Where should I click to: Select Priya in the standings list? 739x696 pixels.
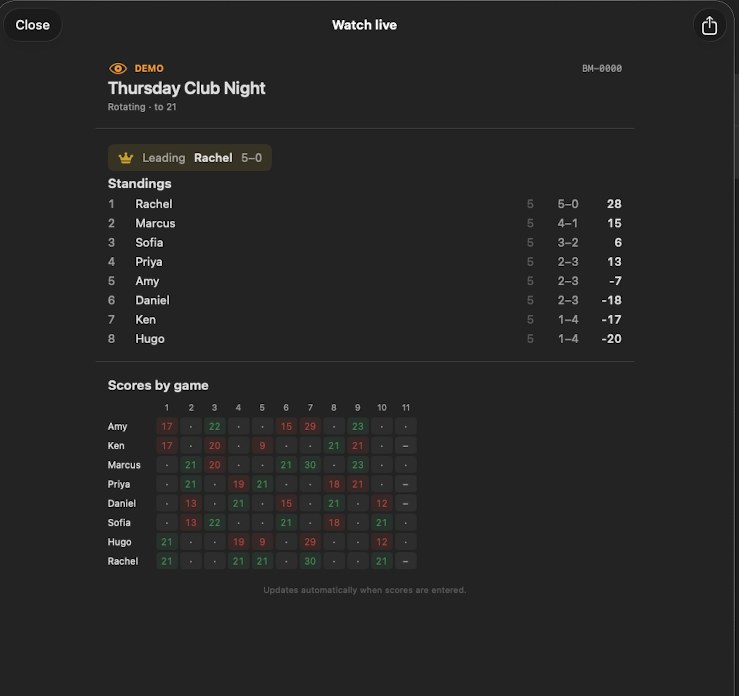[364, 262]
